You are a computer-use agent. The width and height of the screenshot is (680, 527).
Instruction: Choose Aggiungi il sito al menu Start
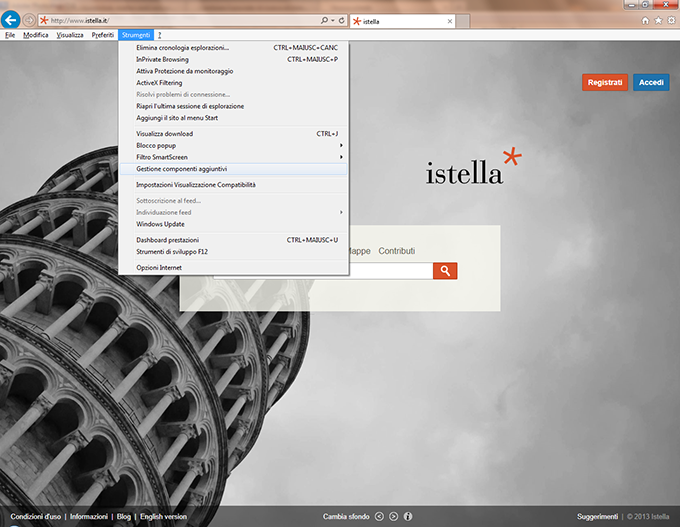coord(233,118)
